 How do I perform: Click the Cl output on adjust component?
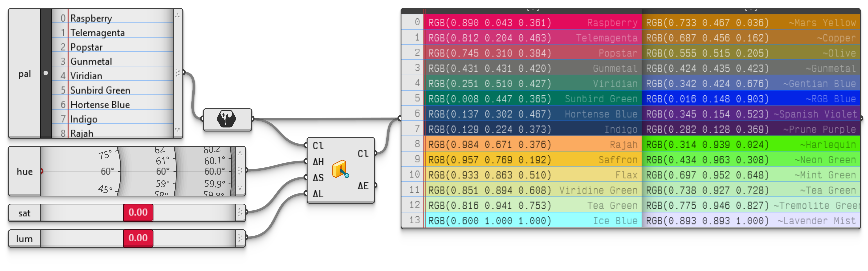(x=363, y=154)
